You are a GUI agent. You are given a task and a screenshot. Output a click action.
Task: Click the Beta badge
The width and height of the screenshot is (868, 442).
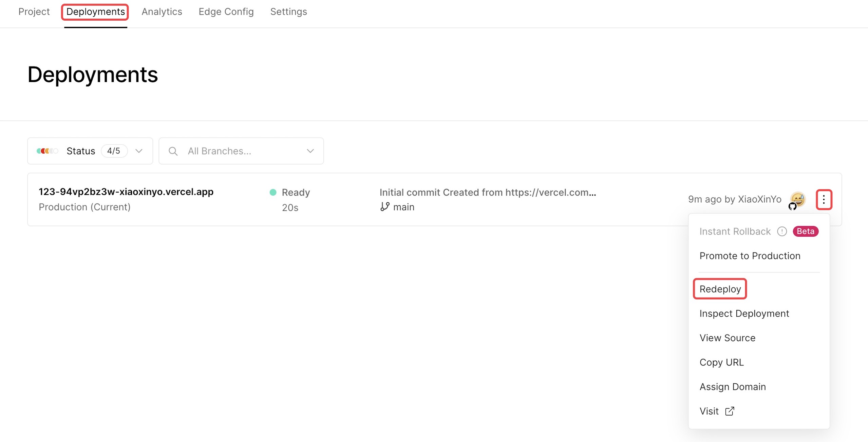(806, 231)
